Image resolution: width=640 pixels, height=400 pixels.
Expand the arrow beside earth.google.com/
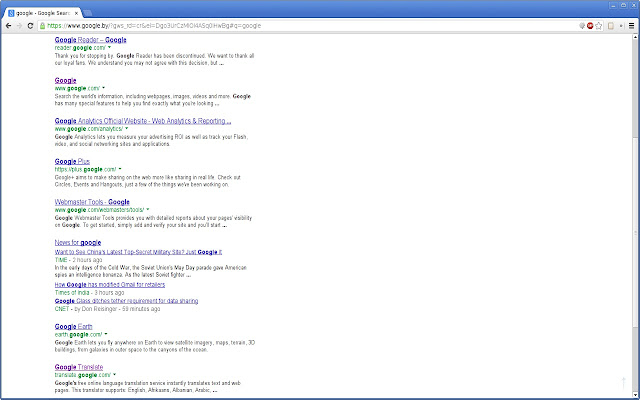(106, 334)
